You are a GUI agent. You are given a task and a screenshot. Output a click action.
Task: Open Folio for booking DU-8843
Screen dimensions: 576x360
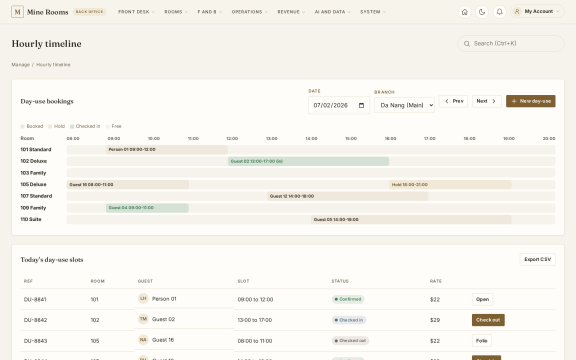(482, 341)
